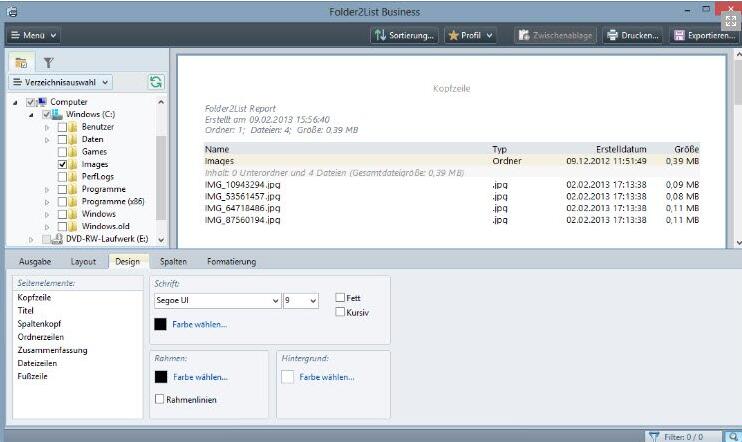The image size is (742, 442).
Task: Open the Formatierung tab
Action: (x=231, y=262)
